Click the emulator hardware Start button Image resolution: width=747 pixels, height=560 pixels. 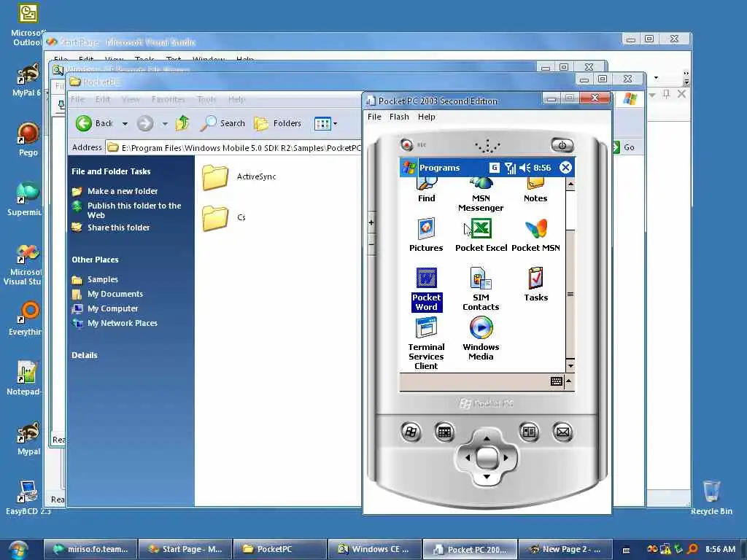[411, 432]
